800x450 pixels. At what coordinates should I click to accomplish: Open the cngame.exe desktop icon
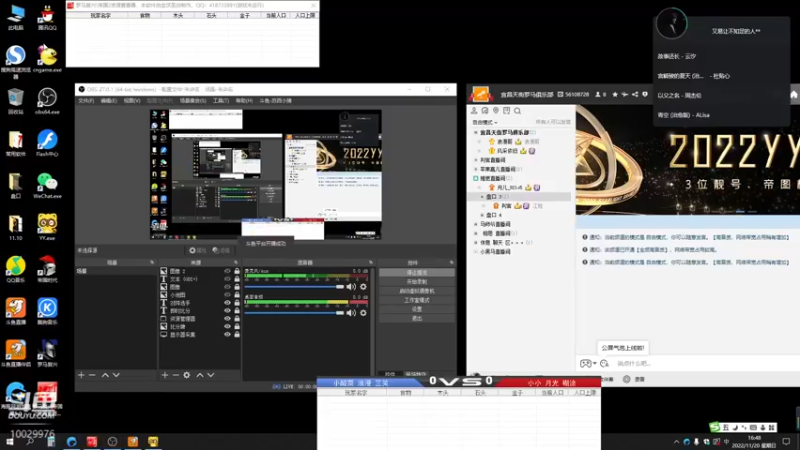[47, 59]
